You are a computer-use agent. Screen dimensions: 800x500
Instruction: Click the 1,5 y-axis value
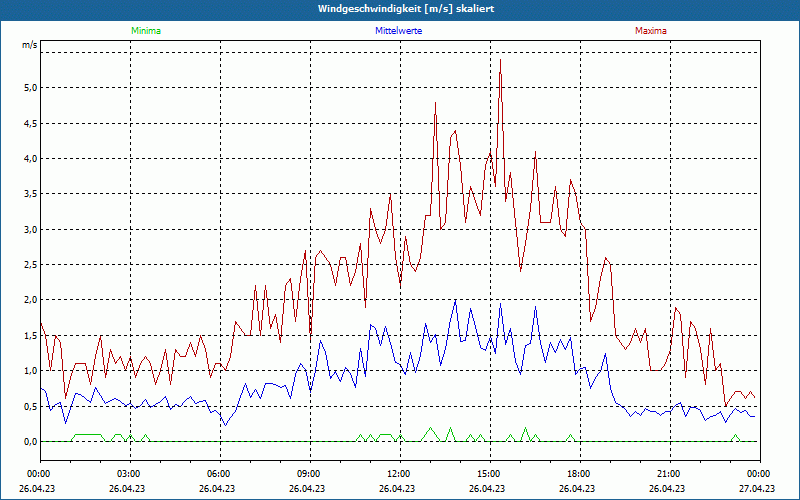coord(31,336)
